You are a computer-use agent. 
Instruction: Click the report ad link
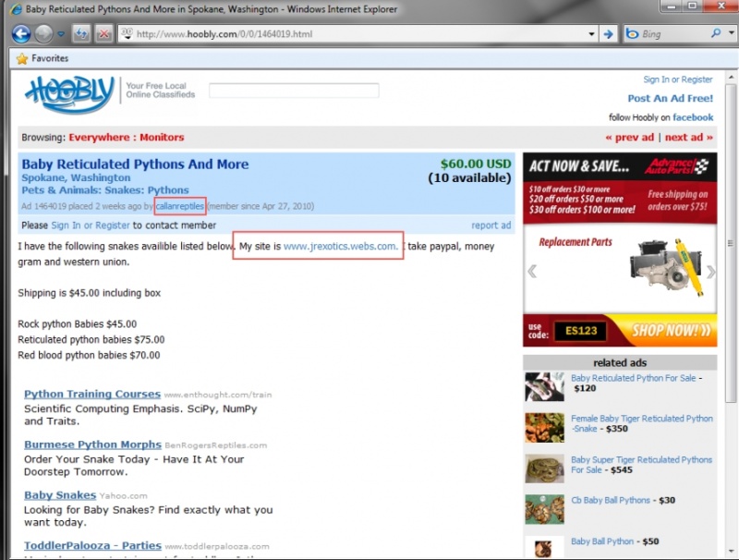(491, 225)
